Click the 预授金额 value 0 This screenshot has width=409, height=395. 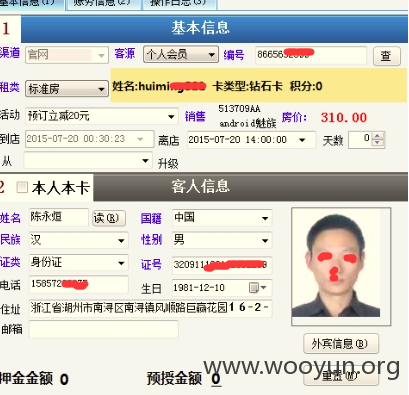tap(216, 379)
